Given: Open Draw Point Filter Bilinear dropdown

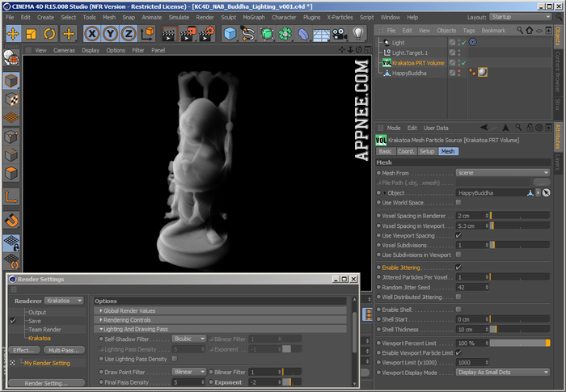Looking at the screenshot, I should click(189, 372).
